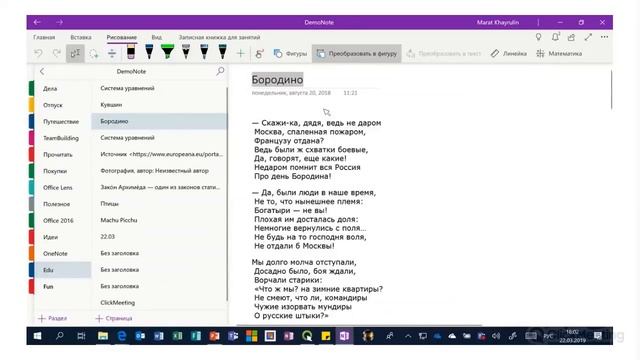Open the Главная tab
Image resolution: width=640 pixels, height=360 pixels.
click(x=44, y=37)
